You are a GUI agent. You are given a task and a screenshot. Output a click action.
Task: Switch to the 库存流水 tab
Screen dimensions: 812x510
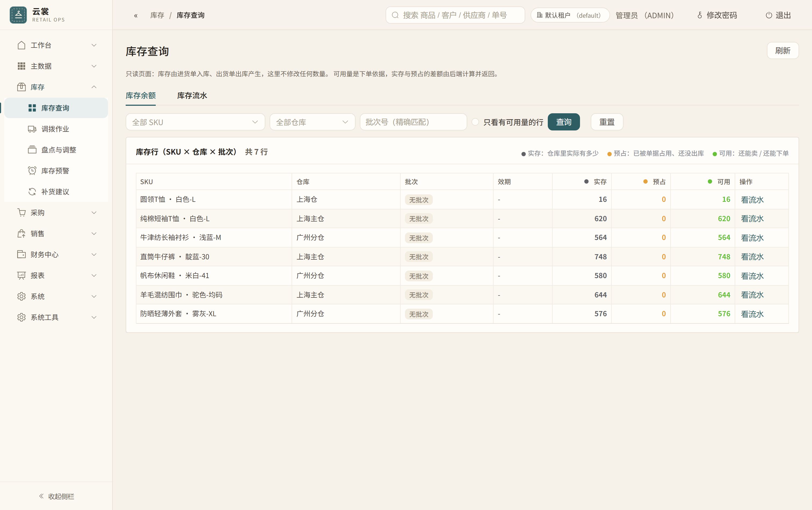click(x=192, y=96)
